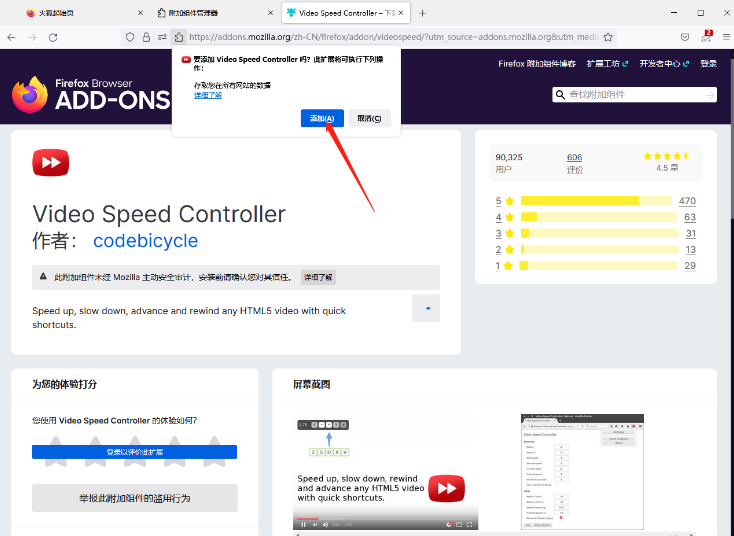Click into the 查找附加组件 search field
The height and width of the screenshot is (536, 734).
[634, 95]
